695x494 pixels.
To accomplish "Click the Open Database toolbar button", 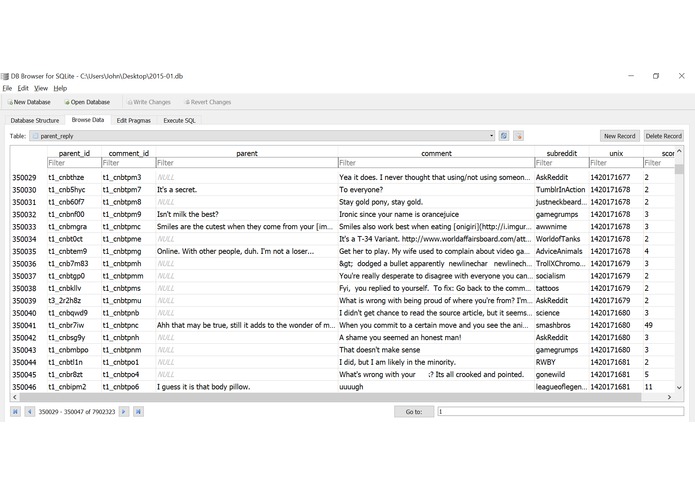I will [87, 102].
